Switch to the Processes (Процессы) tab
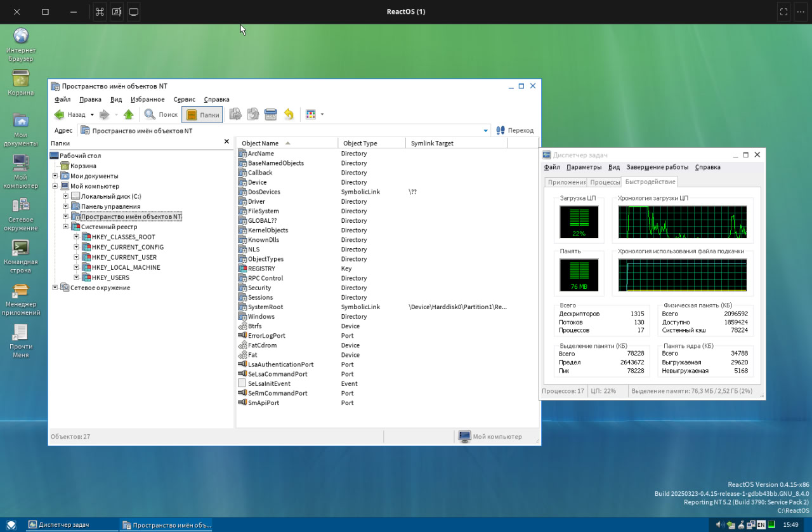 tap(604, 182)
